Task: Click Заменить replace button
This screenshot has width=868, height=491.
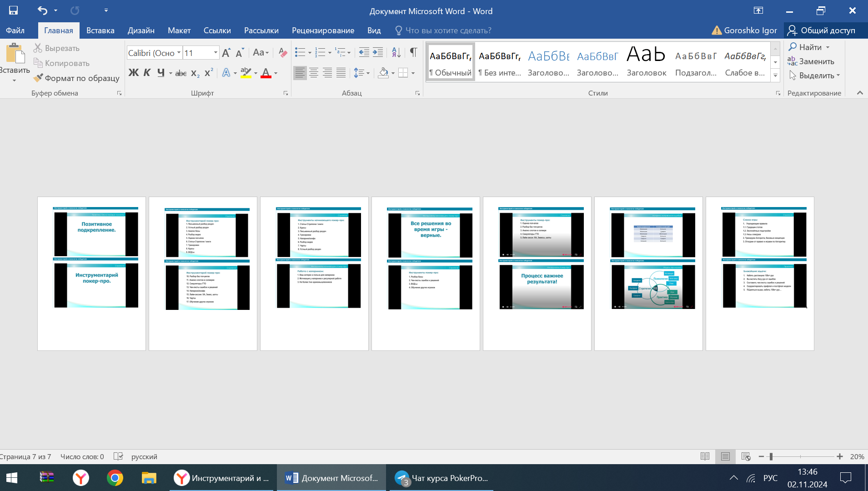Action: 811,61
